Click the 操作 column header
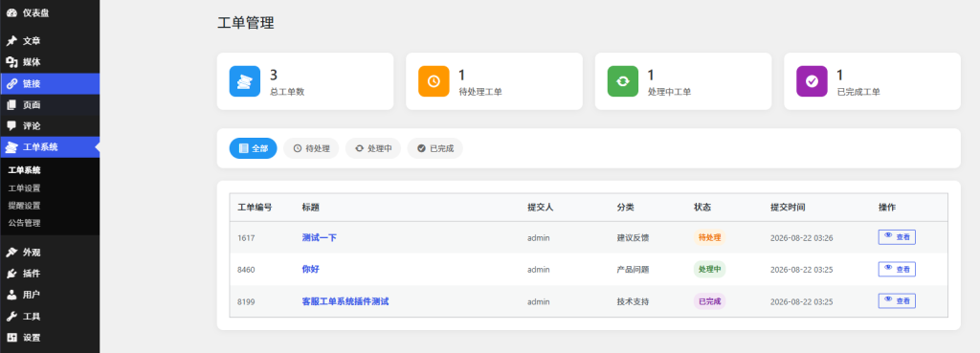This screenshot has width=980, height=353. click(887, 208)
